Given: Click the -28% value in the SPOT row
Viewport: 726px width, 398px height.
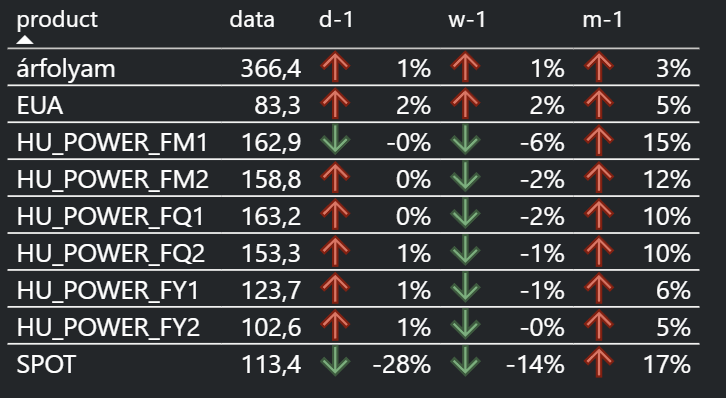Looking at the screenshot, I should [402, 364].
